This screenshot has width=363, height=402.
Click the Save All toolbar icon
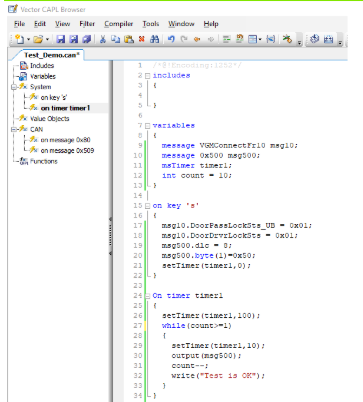point(87,39)
